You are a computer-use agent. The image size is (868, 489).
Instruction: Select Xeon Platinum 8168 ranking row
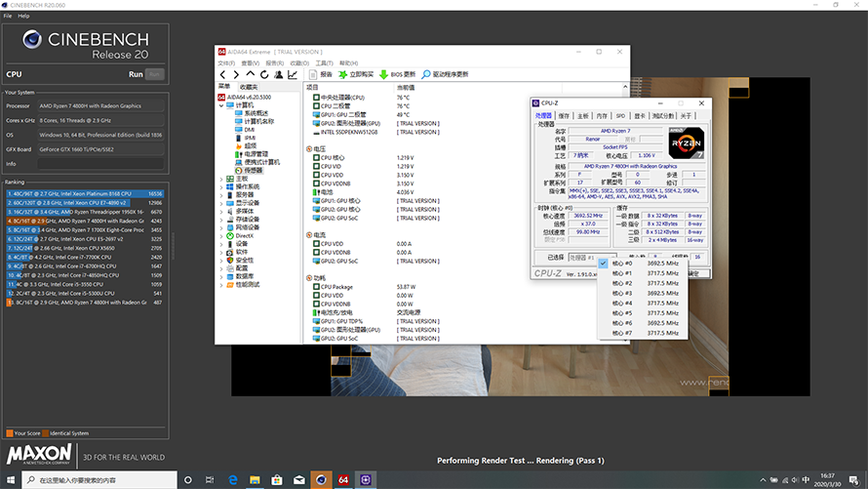click(85, 194)
